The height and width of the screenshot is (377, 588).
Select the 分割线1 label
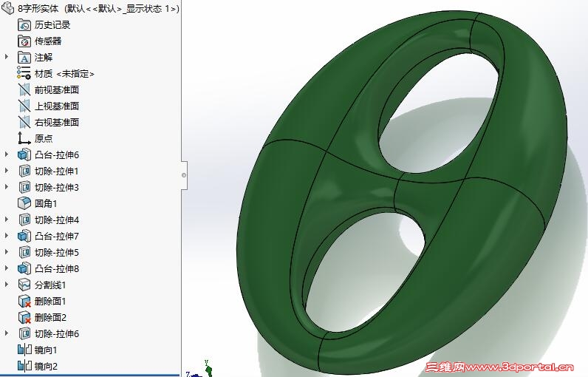pos(50,285)
